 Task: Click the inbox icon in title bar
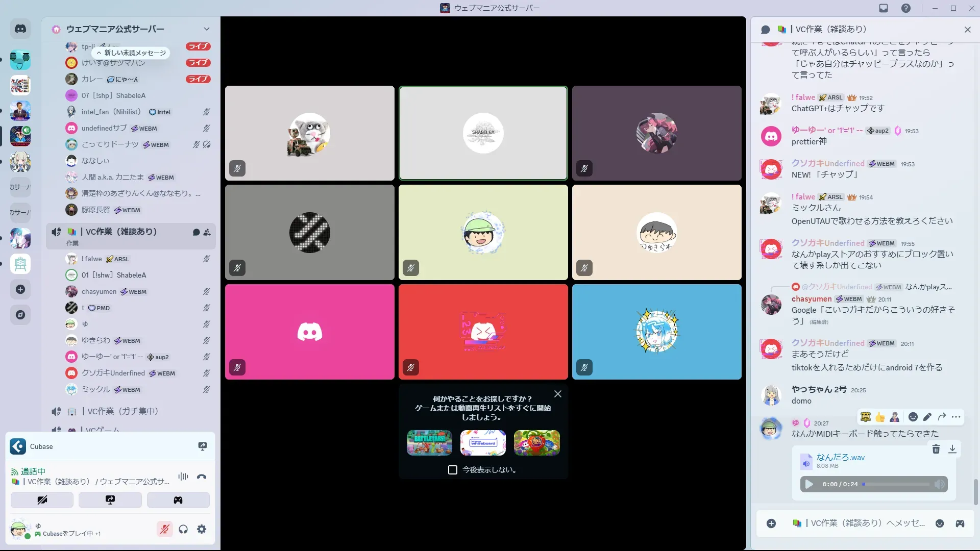[x=884, y=8]
